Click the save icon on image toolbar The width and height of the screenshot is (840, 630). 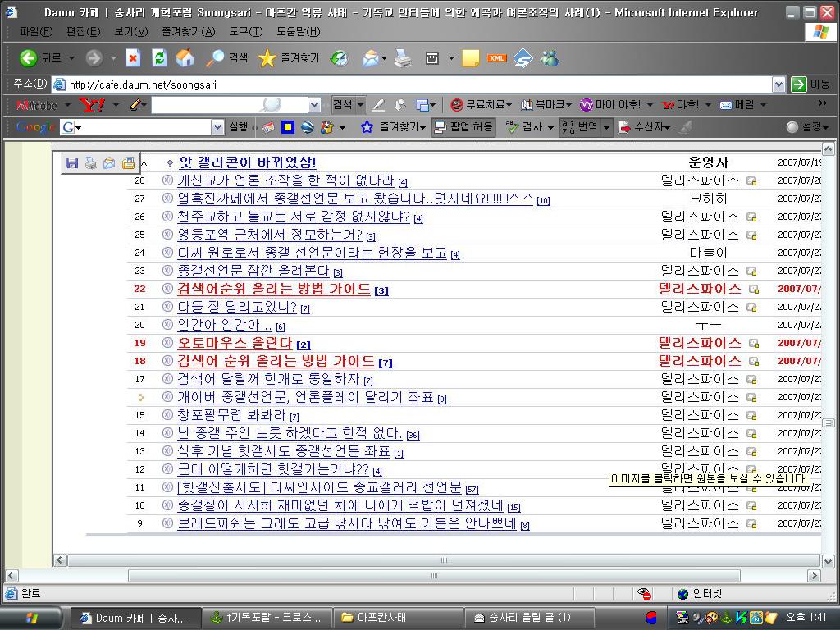tap(72, 163)
